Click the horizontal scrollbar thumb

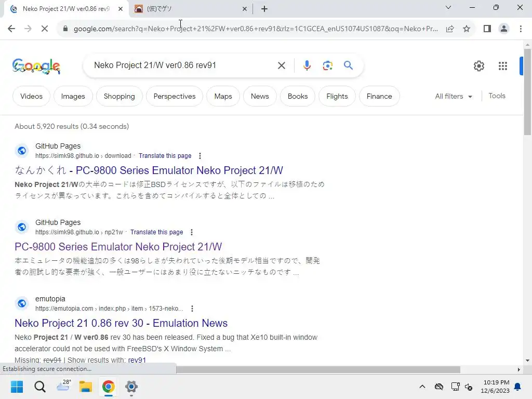tap(318, 369)
